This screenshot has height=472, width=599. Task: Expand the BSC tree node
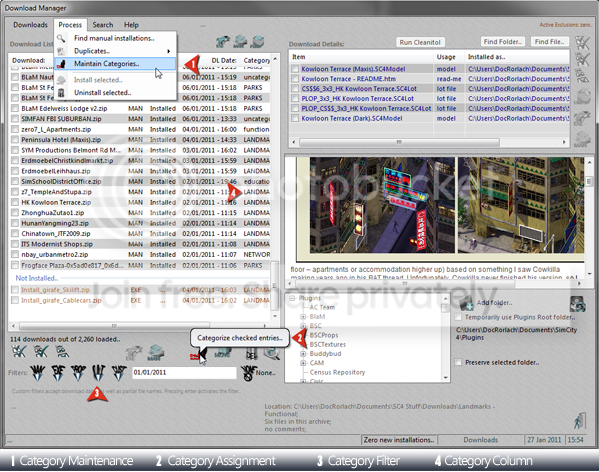pyautogui.click(x=303, y=326)
